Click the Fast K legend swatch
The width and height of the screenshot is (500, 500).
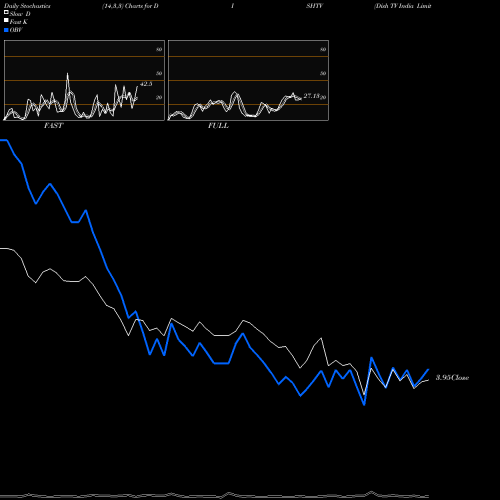(6, 20)
